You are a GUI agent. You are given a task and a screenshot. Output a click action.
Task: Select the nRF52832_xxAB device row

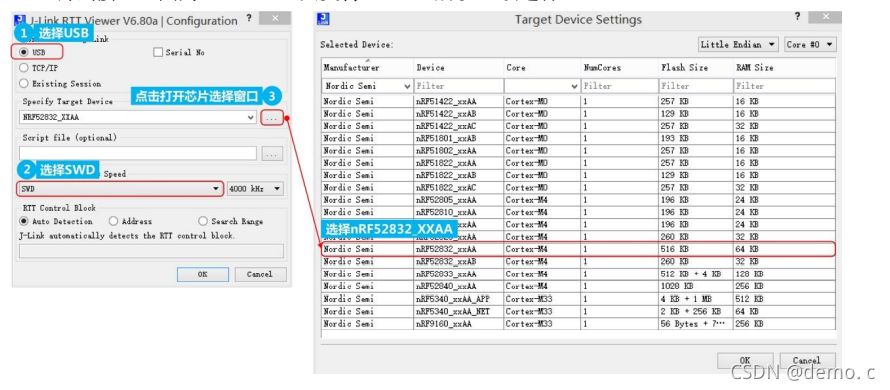tap(578, 262)
